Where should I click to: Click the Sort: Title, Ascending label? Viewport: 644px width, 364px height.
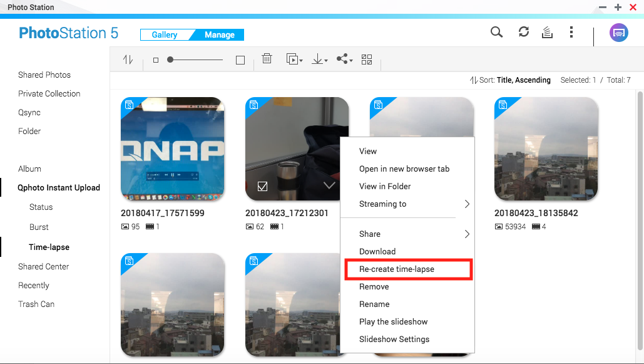(x=510, y=80)
